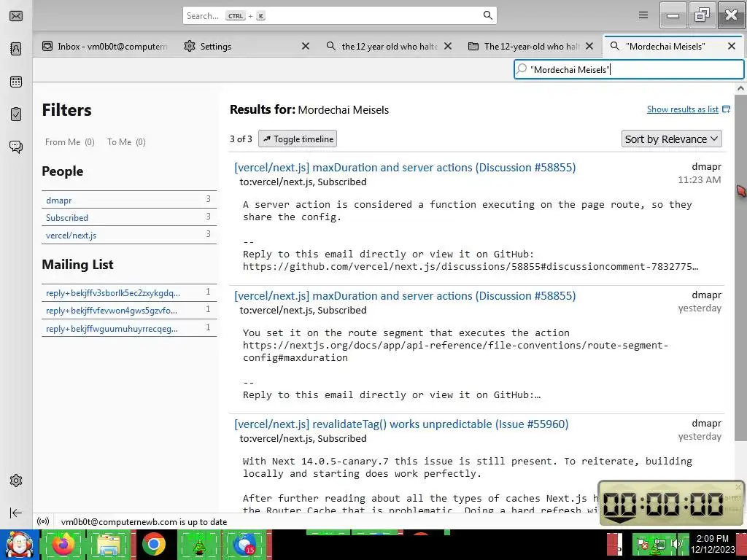Screen dimensions: 747x560
Task: Click scrollbar up arrow in results pane
Action: coord(740,88)
